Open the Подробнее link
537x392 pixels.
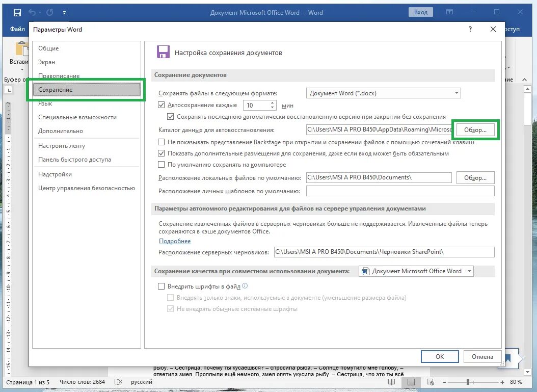point(175,241)
